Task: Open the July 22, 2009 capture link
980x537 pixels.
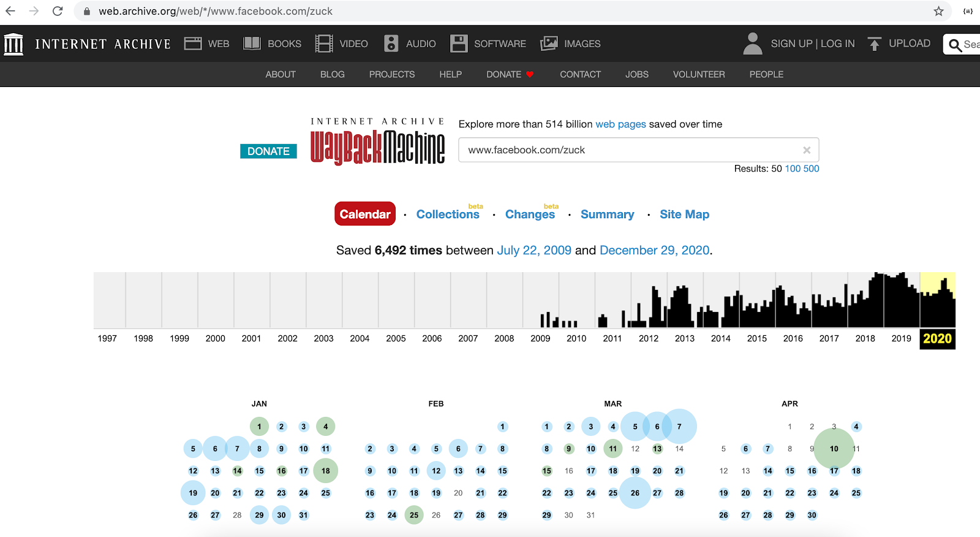Action: click(534, 250)
